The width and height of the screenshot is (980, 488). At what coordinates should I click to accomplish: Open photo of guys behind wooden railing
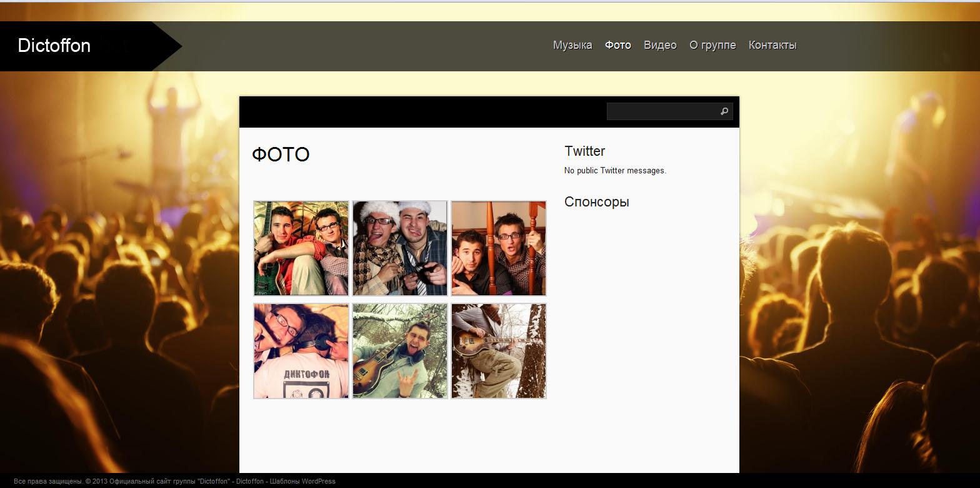click(499, 248)
